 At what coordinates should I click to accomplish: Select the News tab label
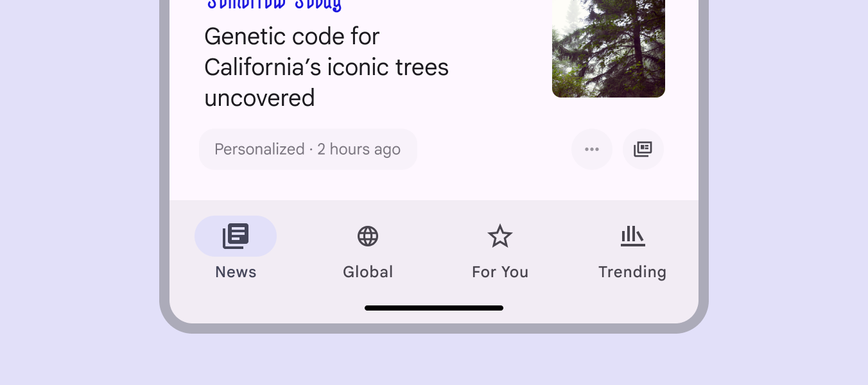coord(236,272)
